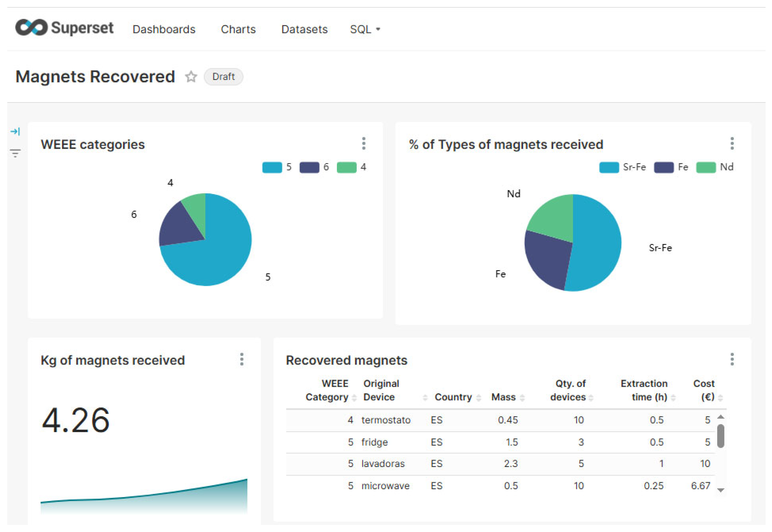The height and width of the screenshot is (532, 772).
Task: Click the Draft status badge
Action: 223,77
